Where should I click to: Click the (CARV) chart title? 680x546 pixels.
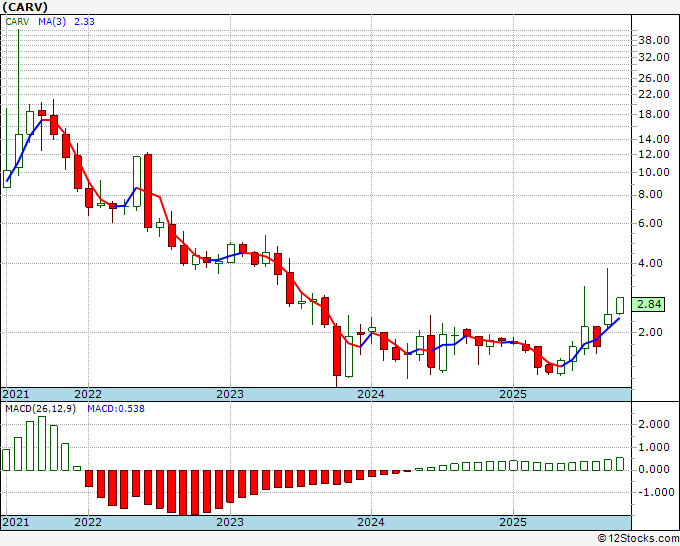click(25, 7)
